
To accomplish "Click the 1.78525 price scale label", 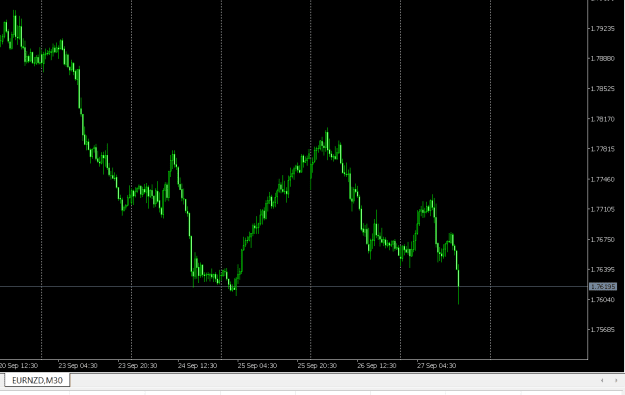I will pyautogui.click(x=603, y=89).
